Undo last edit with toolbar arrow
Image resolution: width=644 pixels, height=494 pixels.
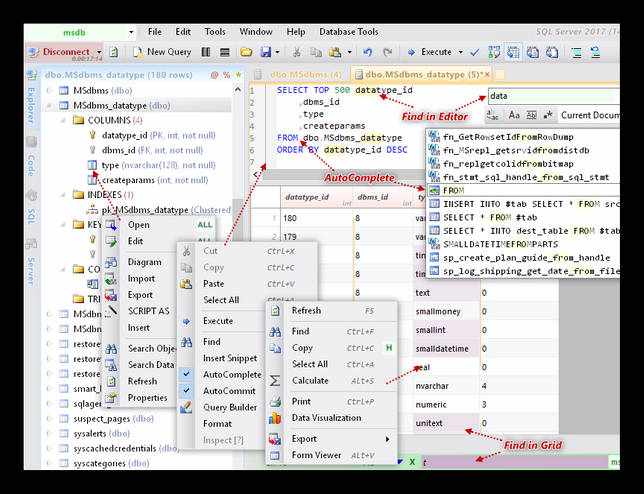click(367, 52)
